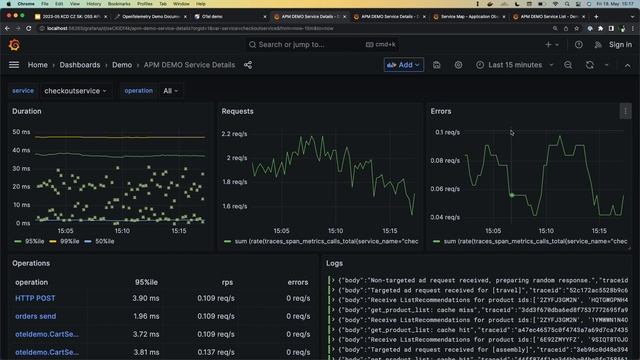
Task: Reload the page in Chrome
Action: [29, 29]
